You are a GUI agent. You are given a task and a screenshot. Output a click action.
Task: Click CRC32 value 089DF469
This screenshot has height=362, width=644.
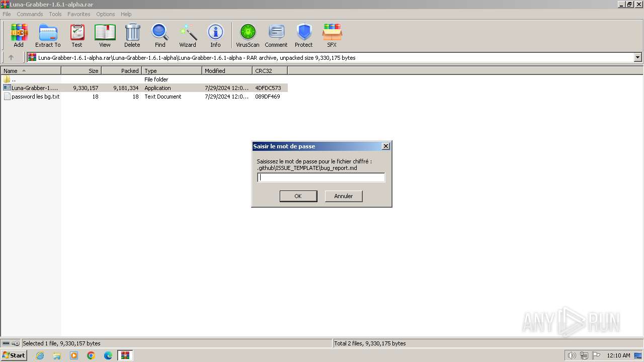click(268, 97)
